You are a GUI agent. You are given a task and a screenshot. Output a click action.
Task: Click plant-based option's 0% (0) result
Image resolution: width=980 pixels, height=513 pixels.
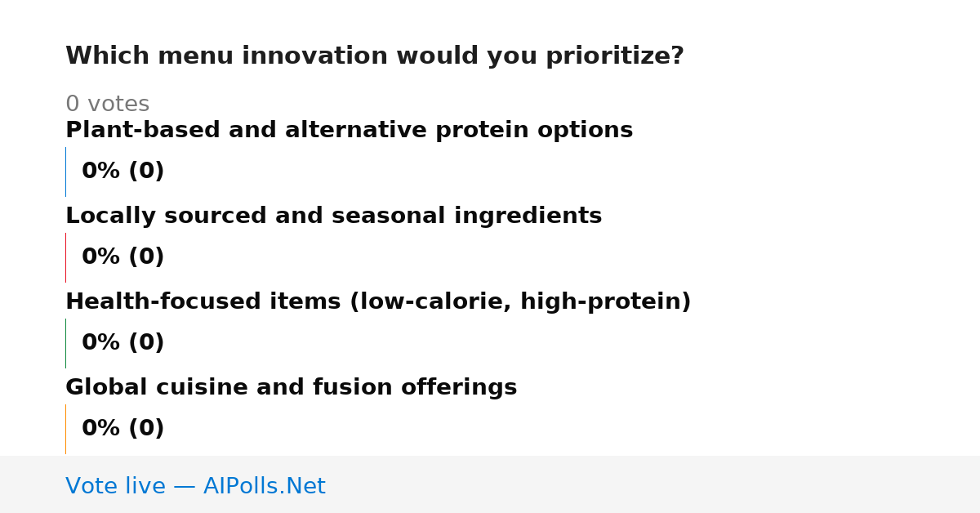pos(123,172)
